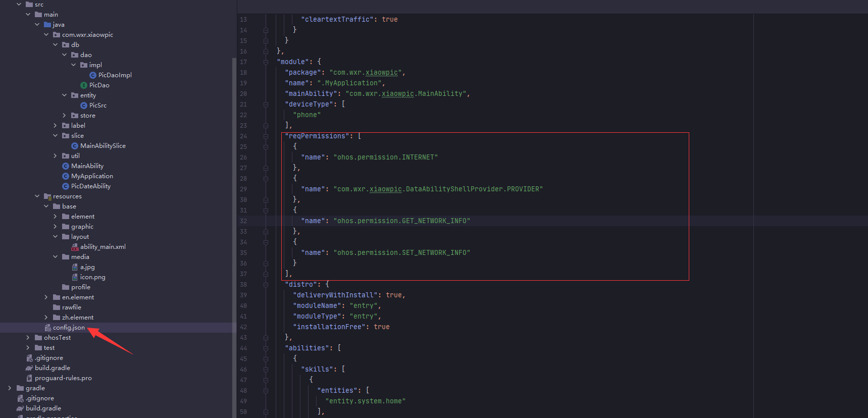Select the entry module .gitignore above build.gradle

tap(49, 358)
